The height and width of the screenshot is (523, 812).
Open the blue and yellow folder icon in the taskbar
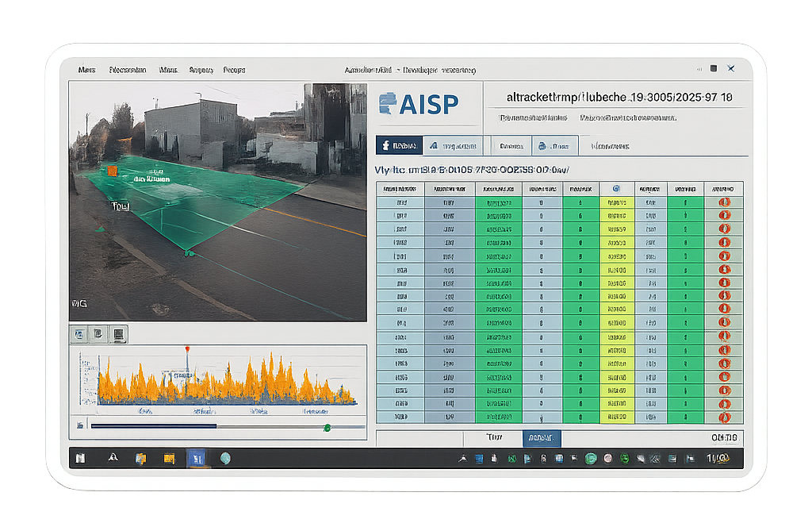pyautogui.click(x=140, y=458)
